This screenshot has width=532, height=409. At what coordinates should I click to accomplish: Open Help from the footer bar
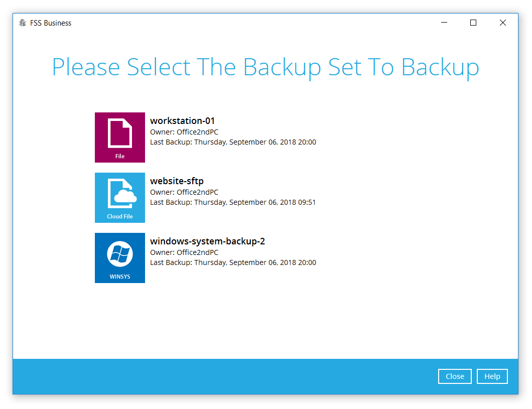point(492,376)
